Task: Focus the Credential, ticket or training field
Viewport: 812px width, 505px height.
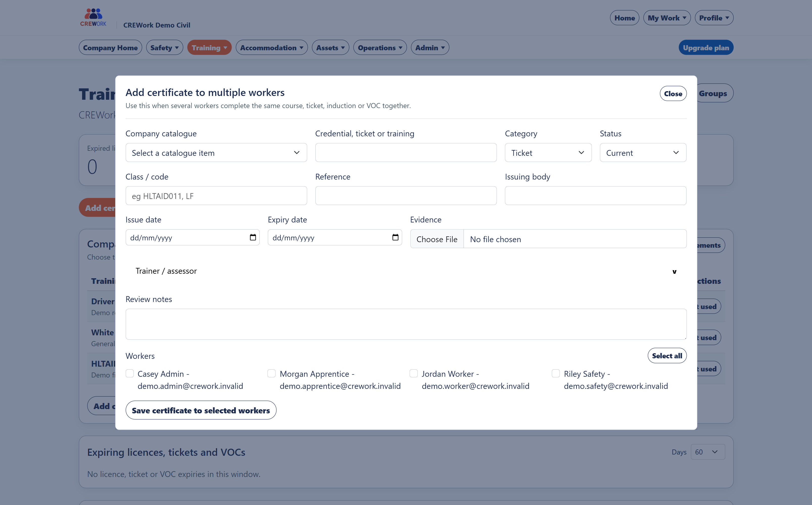Action: click(x=406, y=153)
